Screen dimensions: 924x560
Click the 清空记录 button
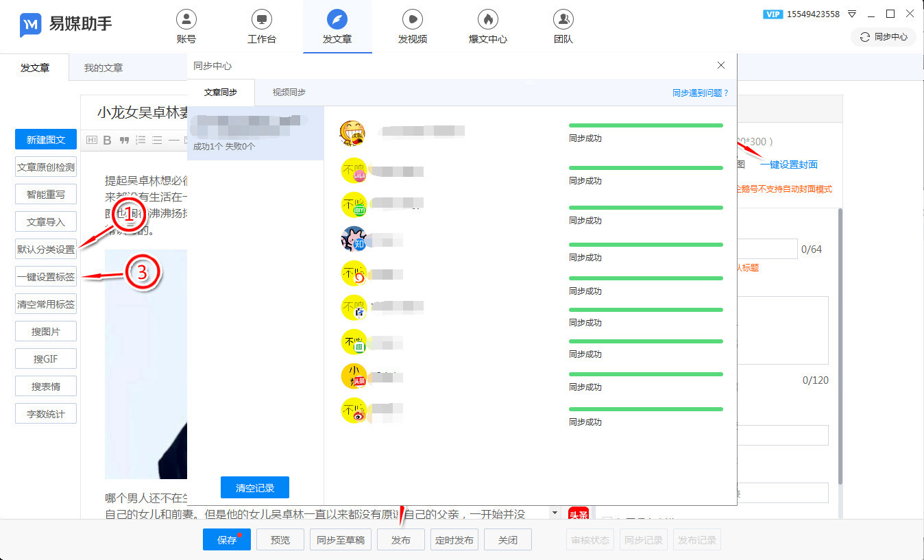tap(255, 488)
